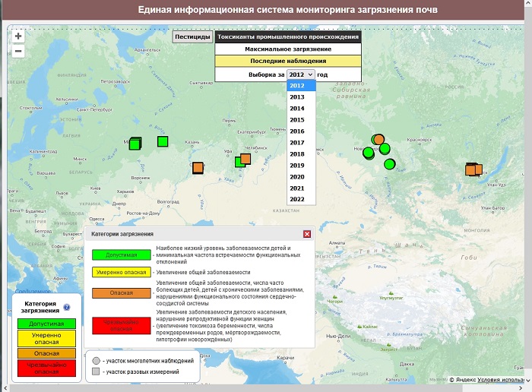Zoom out the map with minus button
Image resolution: width=532 pixels, height=392 pixels.
coord(18,51)
